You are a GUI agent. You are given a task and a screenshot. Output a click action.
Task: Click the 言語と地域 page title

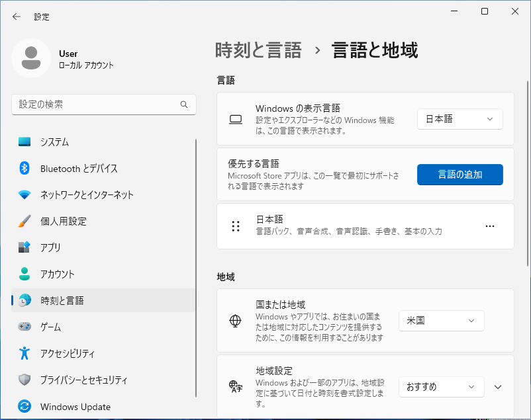(375, 50)
